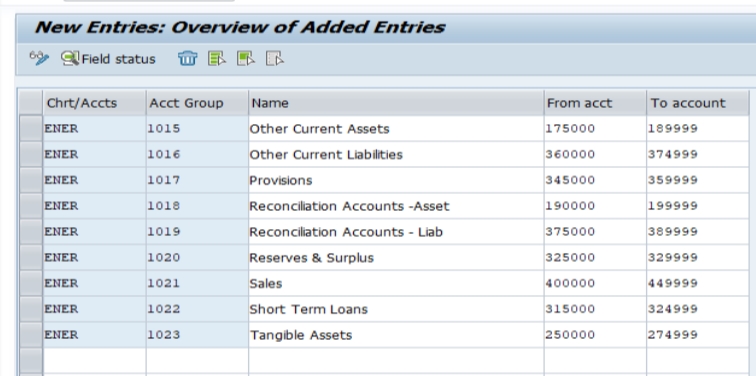This screenshot has height=376, width=756.
Task: Click the Deselect All icon
Action: (274, 58)
